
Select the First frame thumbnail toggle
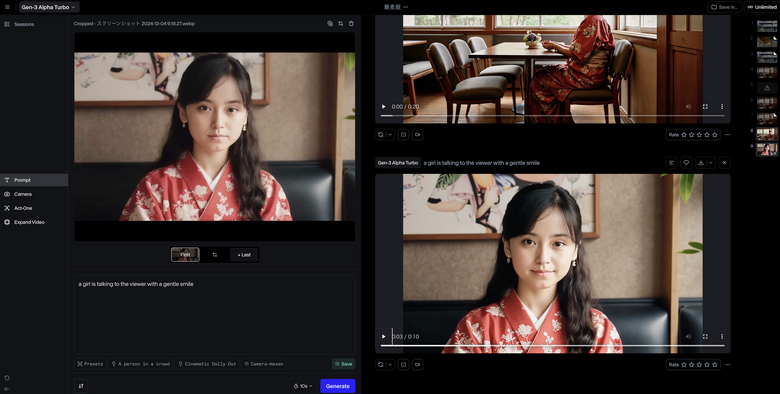coord(186,255)
